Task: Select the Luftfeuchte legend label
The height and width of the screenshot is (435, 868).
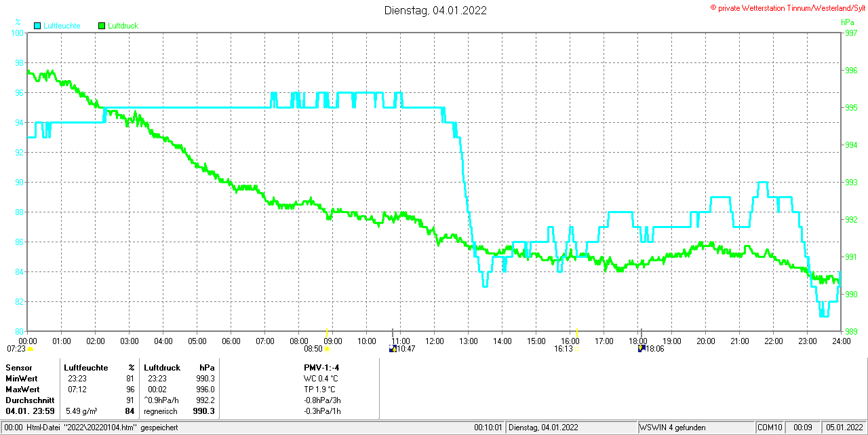Action: (62, 26)
